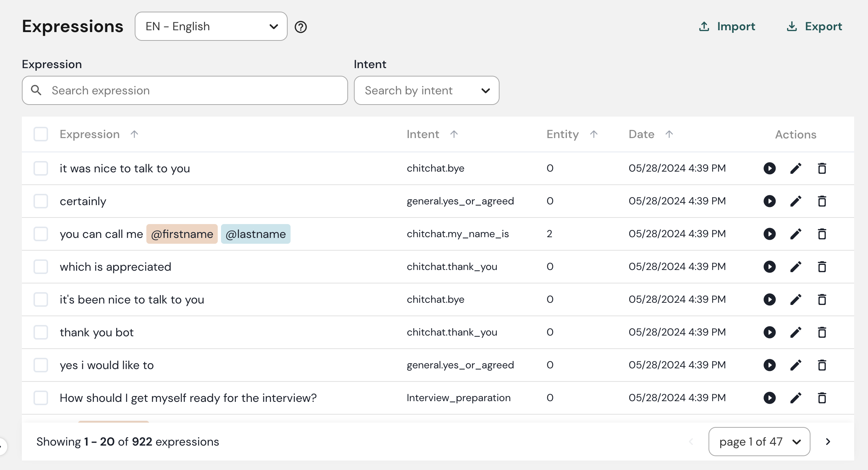Screen dimensions: 868x470
Task: Open the EN - English language dropdown
Action: tap(211, 26)
